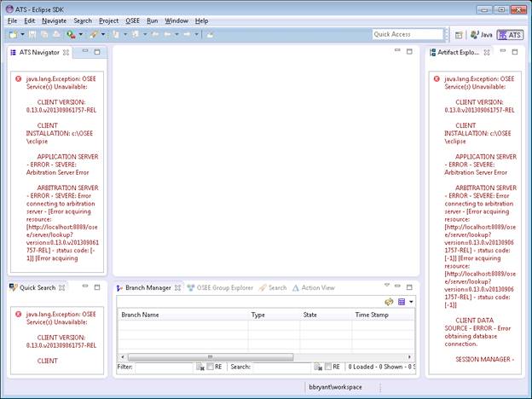Click the last toolbar icon after separator
532x399 pixels.
coord(210,34)
